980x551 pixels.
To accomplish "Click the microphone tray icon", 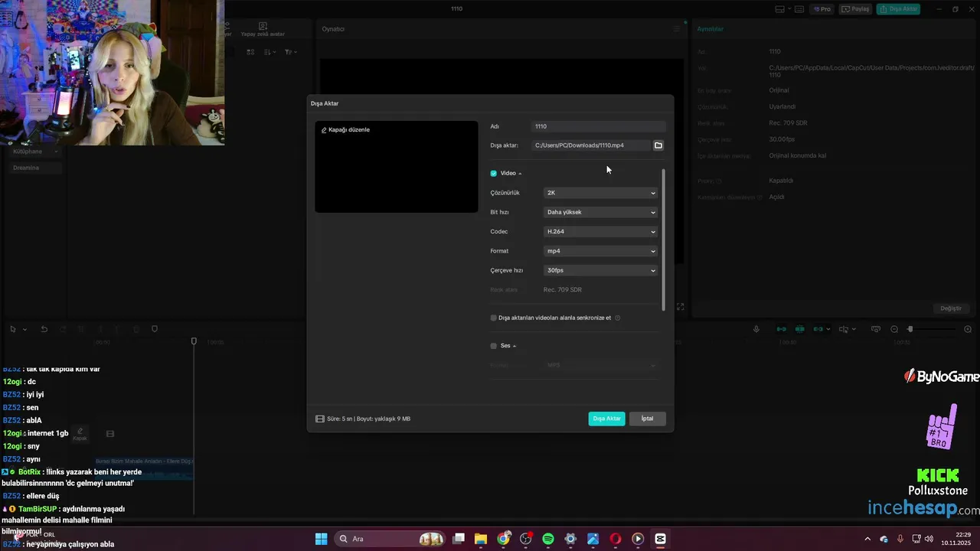I will click(x=900, y=539).
